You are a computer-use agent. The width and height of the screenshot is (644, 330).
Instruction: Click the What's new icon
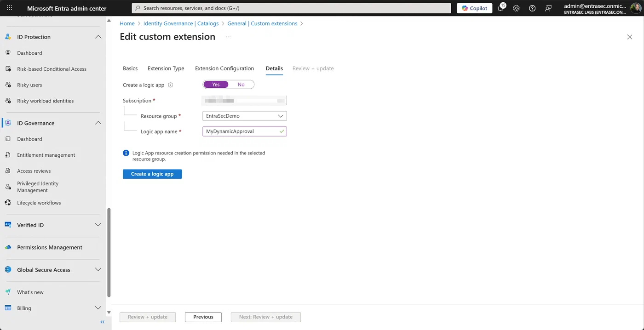click(x=8, y=292)
